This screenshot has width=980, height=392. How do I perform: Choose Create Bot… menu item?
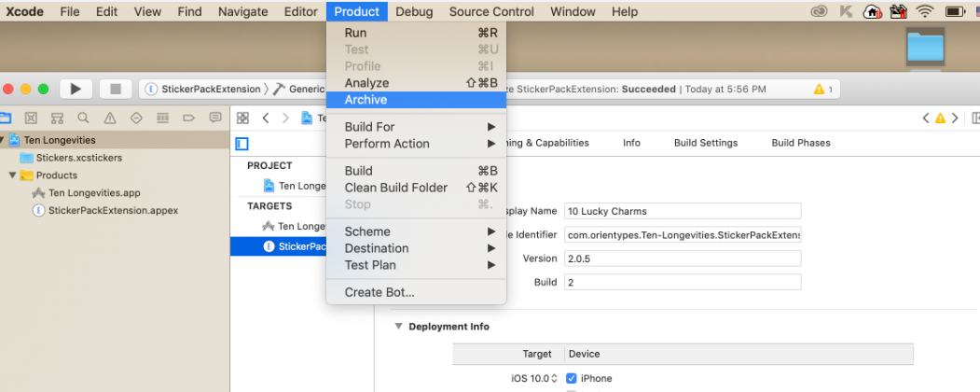[416, 292]
